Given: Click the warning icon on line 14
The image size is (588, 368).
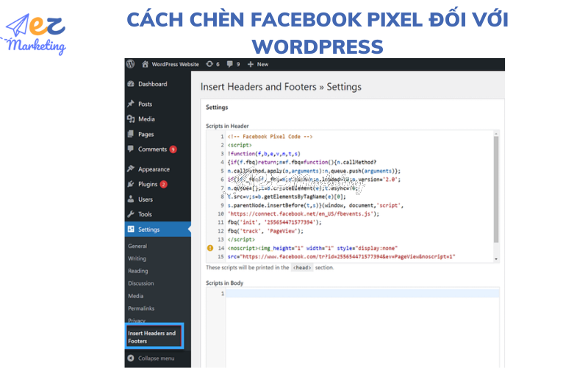Looking at the screenshot, I should click(x=210, y=248).
